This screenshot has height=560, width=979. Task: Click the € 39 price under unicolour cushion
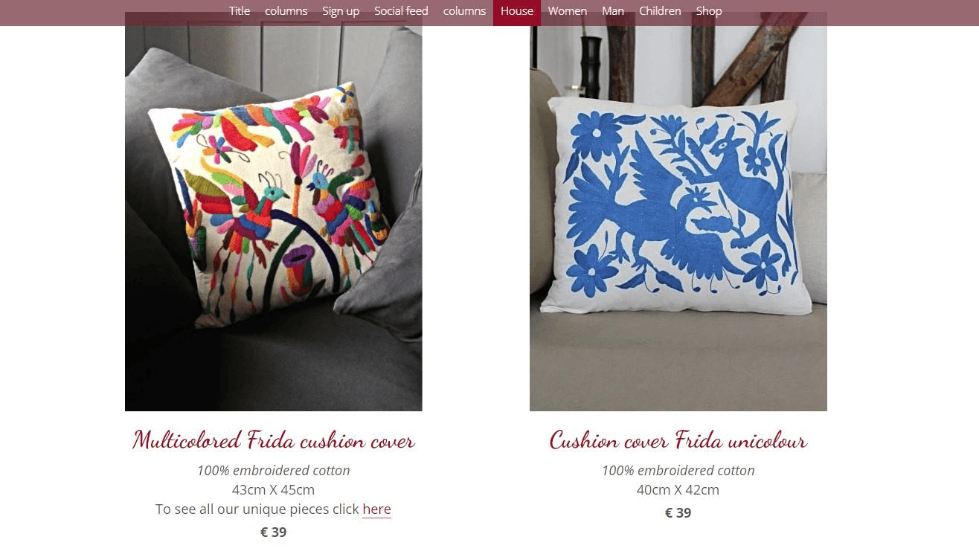(x=678, y=512)
